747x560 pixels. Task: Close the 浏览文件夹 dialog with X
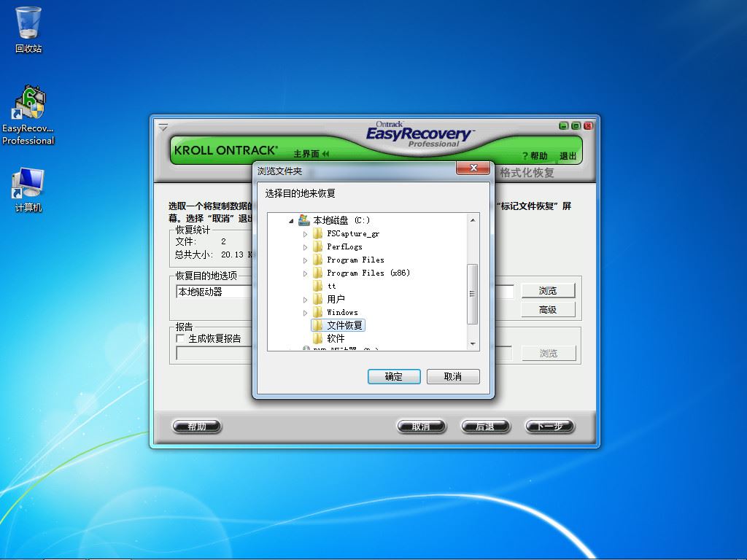(473, 168)
